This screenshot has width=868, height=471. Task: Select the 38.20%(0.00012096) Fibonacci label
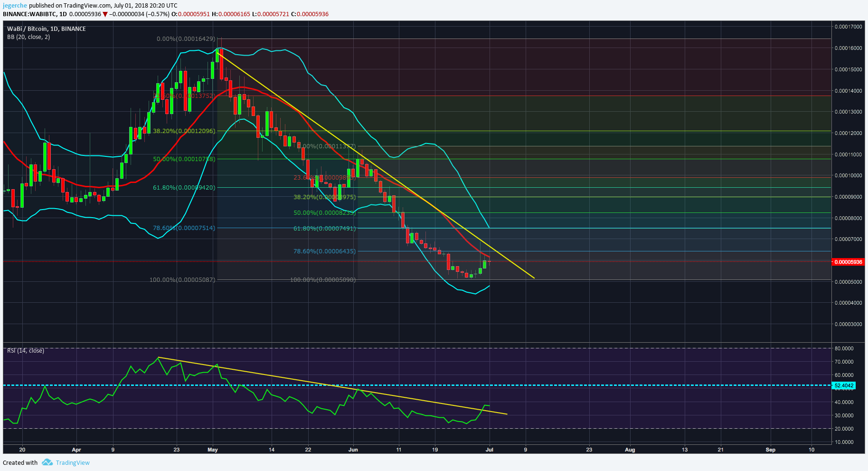point(184,131)
